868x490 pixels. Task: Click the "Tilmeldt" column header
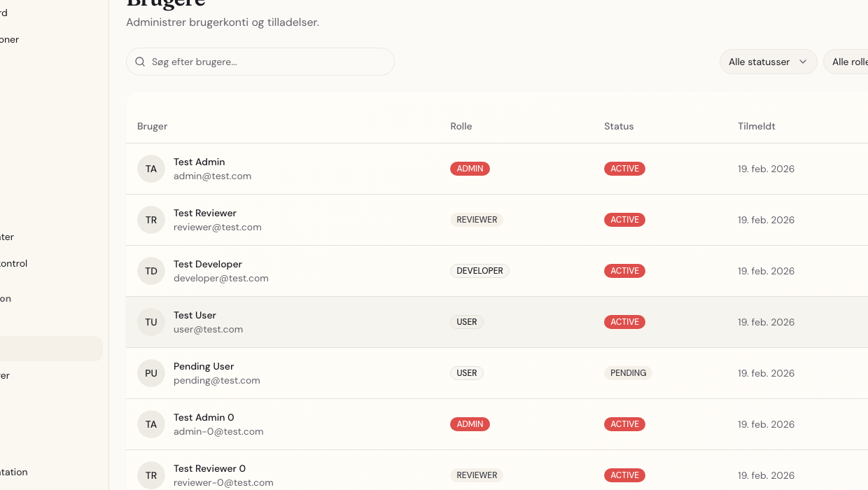[x=756, y=127]
